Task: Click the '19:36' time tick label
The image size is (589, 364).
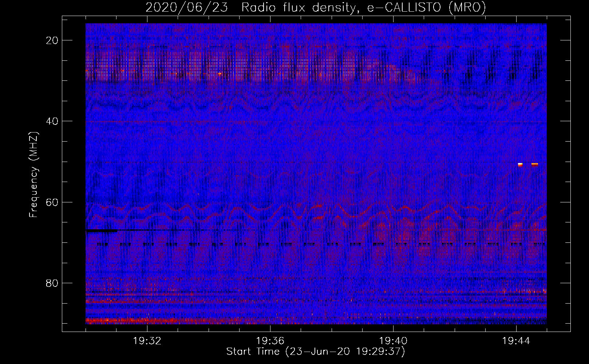Action: [x=270, y=341]
